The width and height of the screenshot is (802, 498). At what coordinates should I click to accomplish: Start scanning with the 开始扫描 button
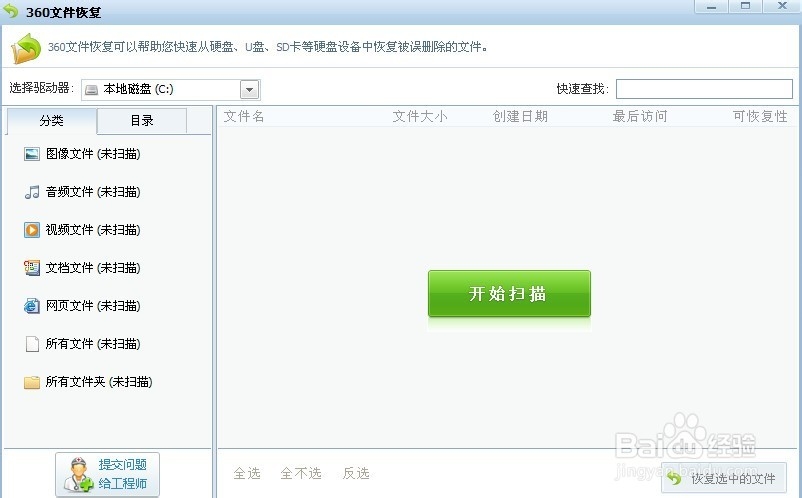509,293
